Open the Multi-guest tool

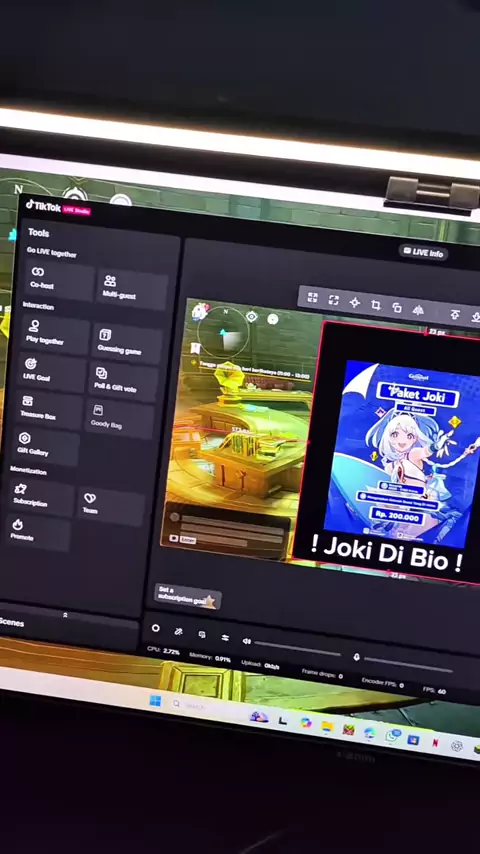click(x=132, y=289)
